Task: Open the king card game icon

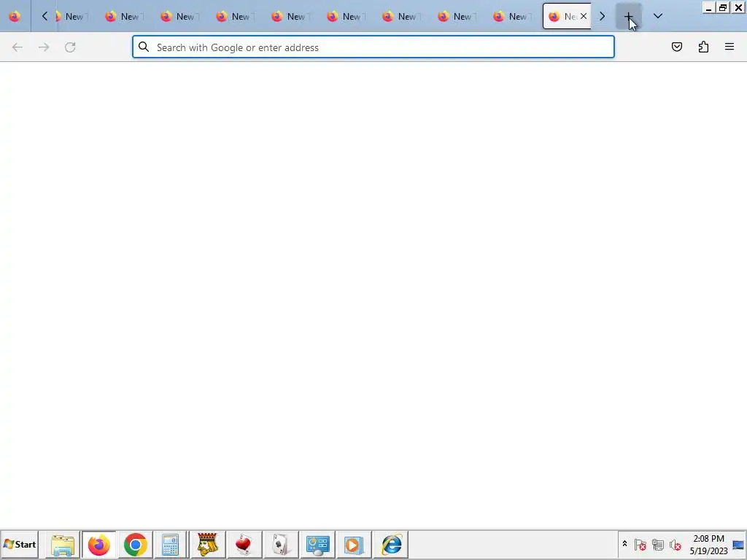Action: coord(207,545)
